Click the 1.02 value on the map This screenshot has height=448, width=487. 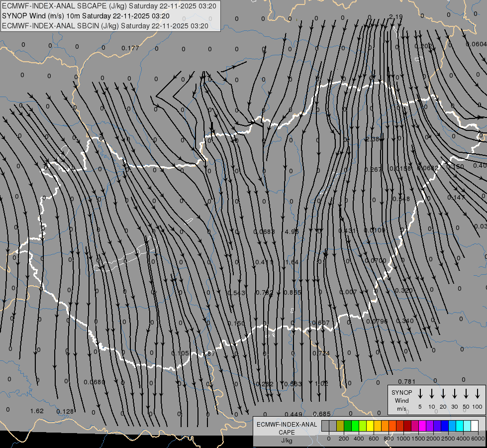coord(321,383)
